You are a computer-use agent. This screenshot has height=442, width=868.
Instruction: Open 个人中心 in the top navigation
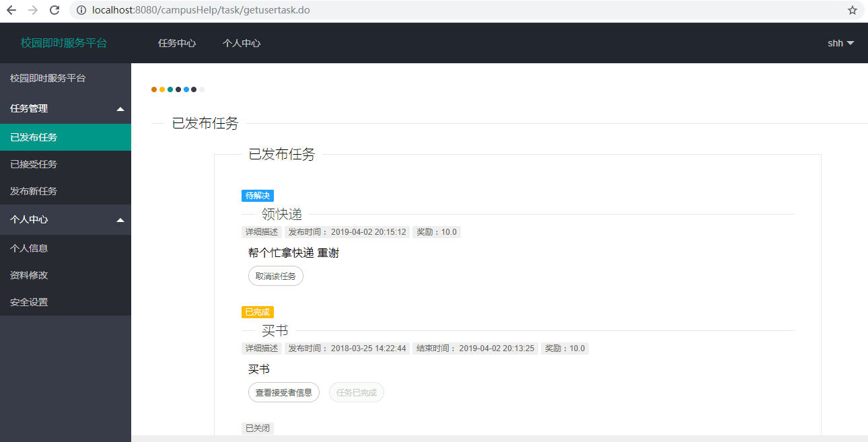coord(242,43)
